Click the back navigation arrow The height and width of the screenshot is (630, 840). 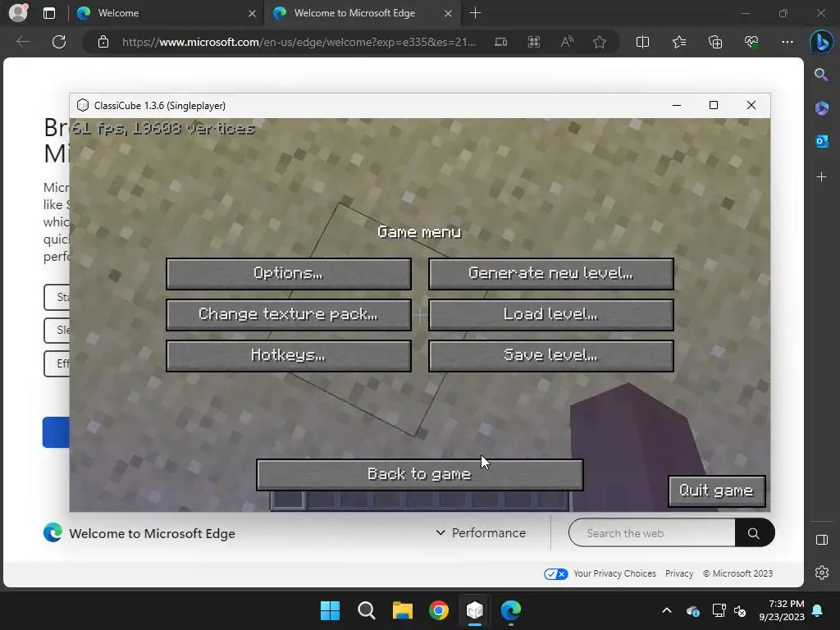point(22,42)
